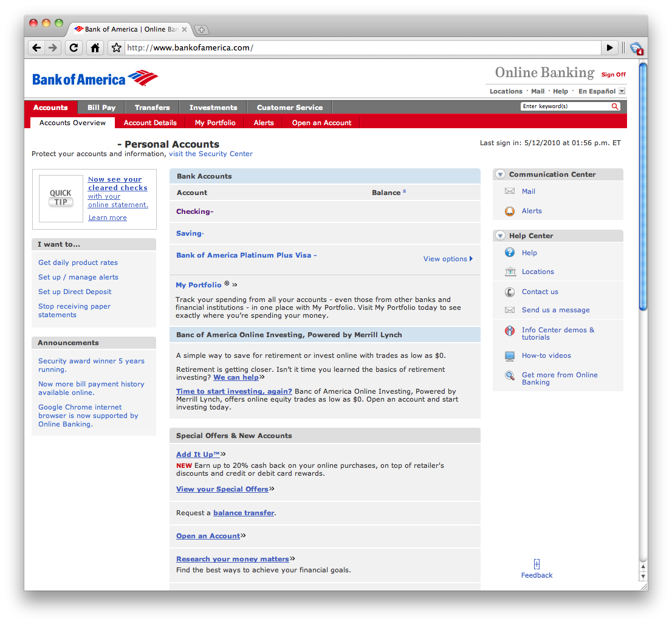The image size is (672, 624).
Task: Click the Contact us phone icon
Action: pos(510,292)
